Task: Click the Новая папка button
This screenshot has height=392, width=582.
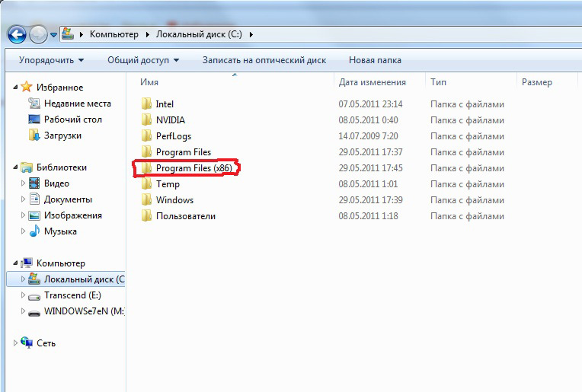Action: 375,60
